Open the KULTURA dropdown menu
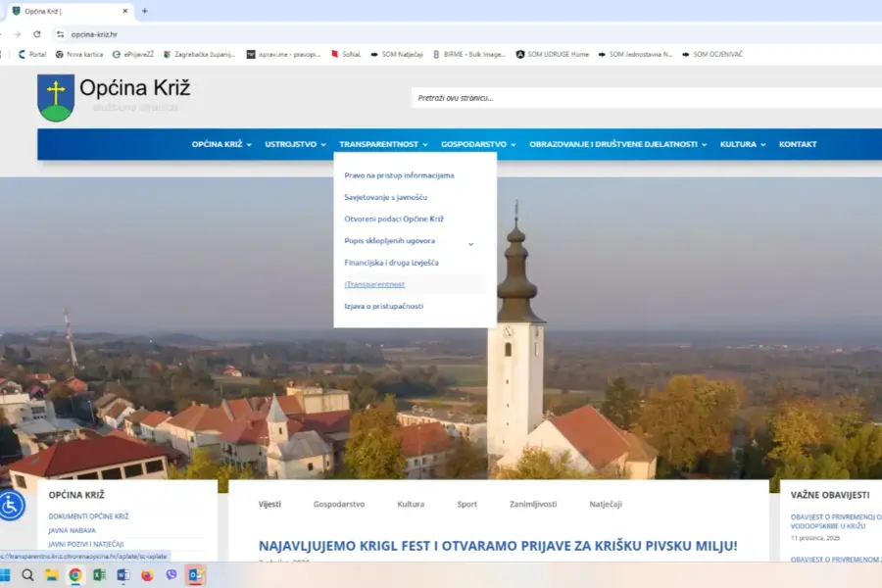This screenshot has width=882, height=588. 737,143
